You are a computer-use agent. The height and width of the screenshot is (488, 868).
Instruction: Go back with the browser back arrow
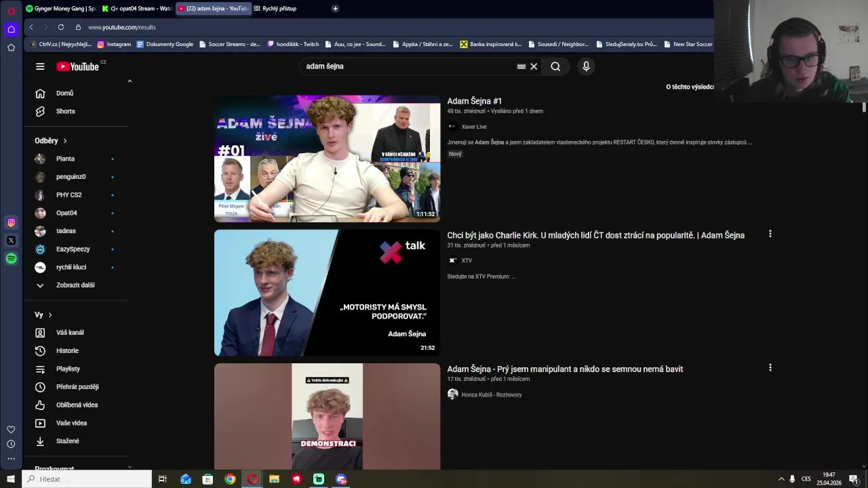31,27
